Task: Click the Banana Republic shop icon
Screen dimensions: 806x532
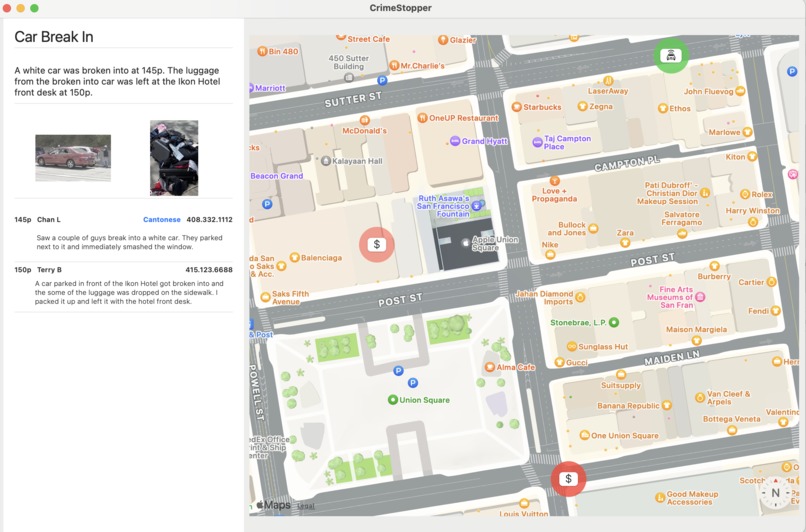Action: point(667,405)
